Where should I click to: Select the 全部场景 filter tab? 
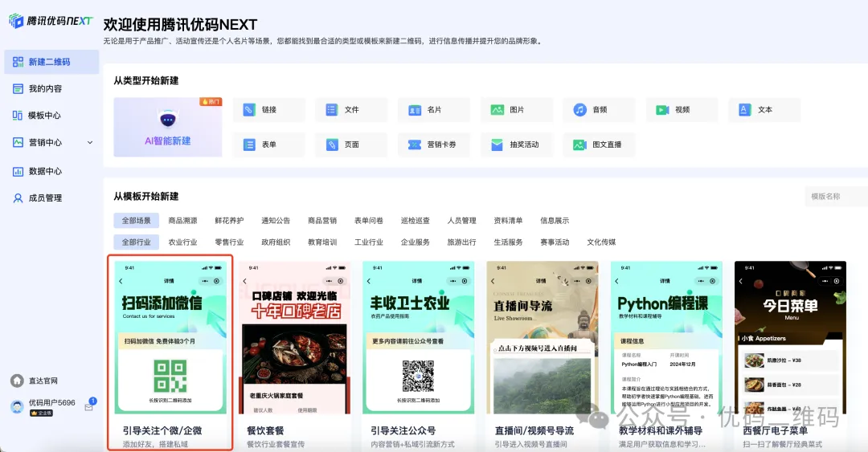136,220
